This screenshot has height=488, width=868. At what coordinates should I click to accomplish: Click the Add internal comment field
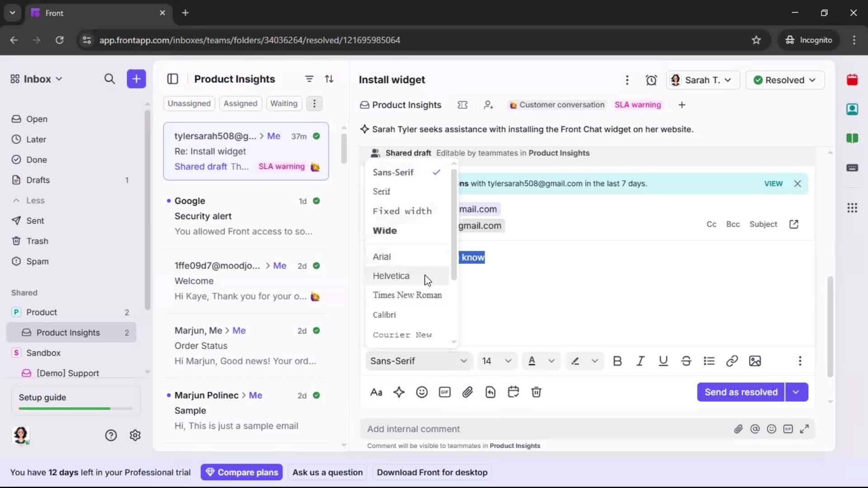(497, 429)
